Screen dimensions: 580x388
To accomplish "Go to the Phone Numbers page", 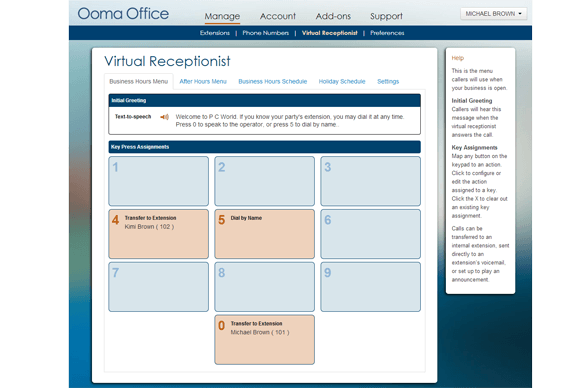I will [266, 33].
